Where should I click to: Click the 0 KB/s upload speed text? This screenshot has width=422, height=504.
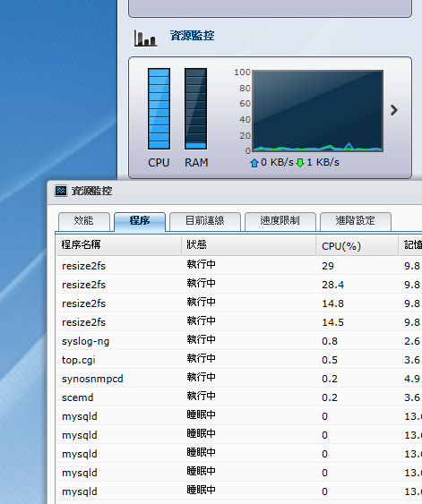pos(277,162)
